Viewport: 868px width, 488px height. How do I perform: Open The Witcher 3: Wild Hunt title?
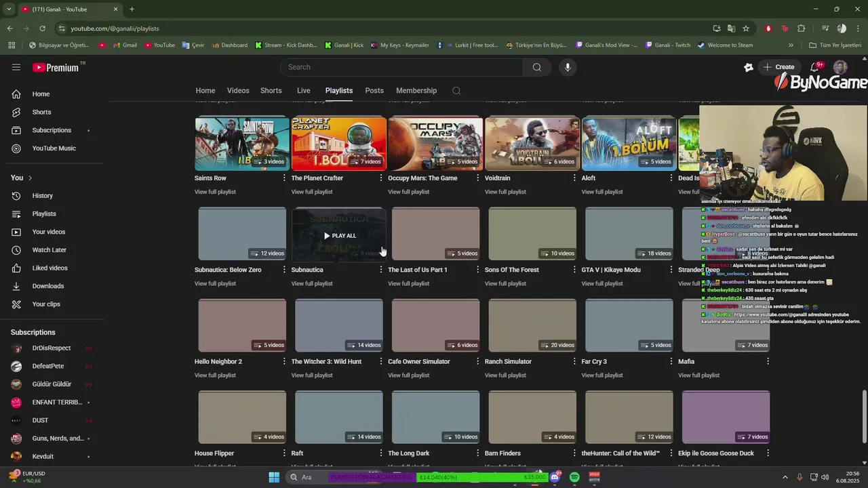(x=326, y=362)
